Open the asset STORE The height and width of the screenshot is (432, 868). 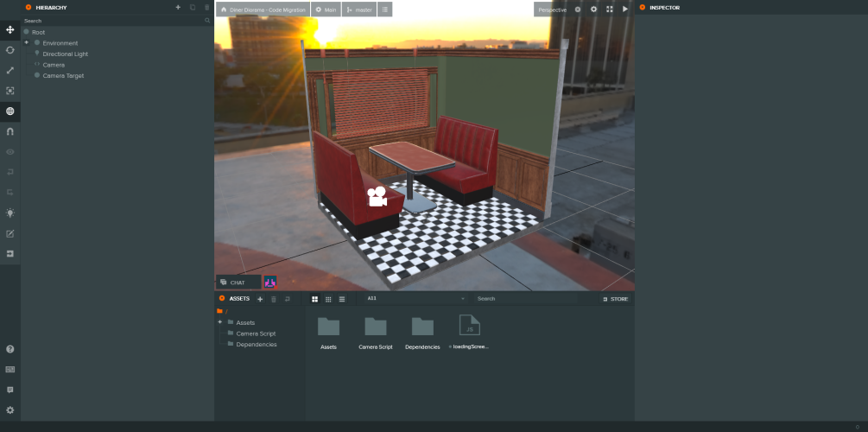[615, 299]
